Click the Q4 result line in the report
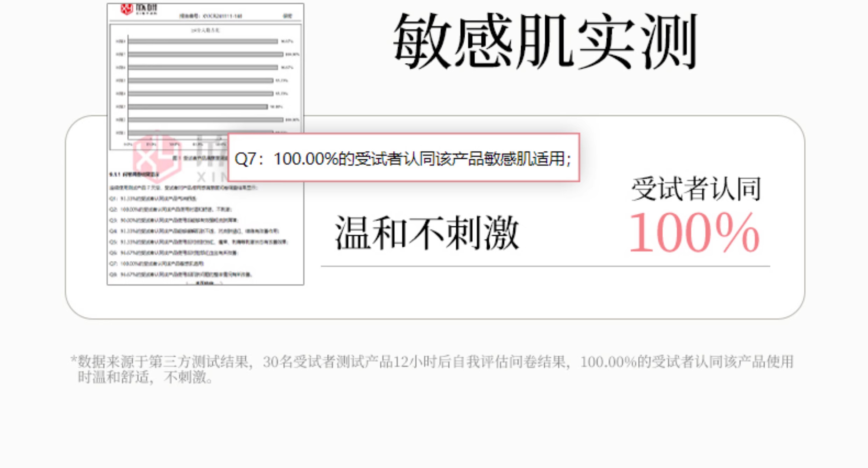 tap(194, 231)
